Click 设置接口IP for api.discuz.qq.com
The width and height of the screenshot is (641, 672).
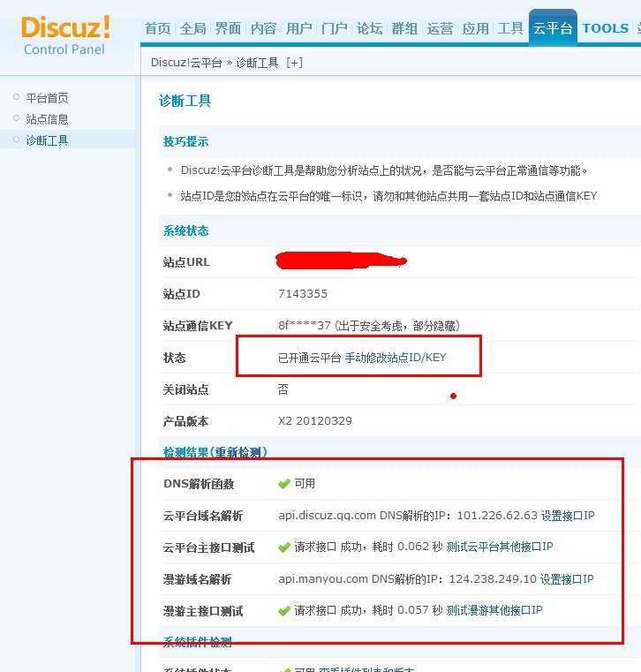pyautogui.click(x=568, y=515)
